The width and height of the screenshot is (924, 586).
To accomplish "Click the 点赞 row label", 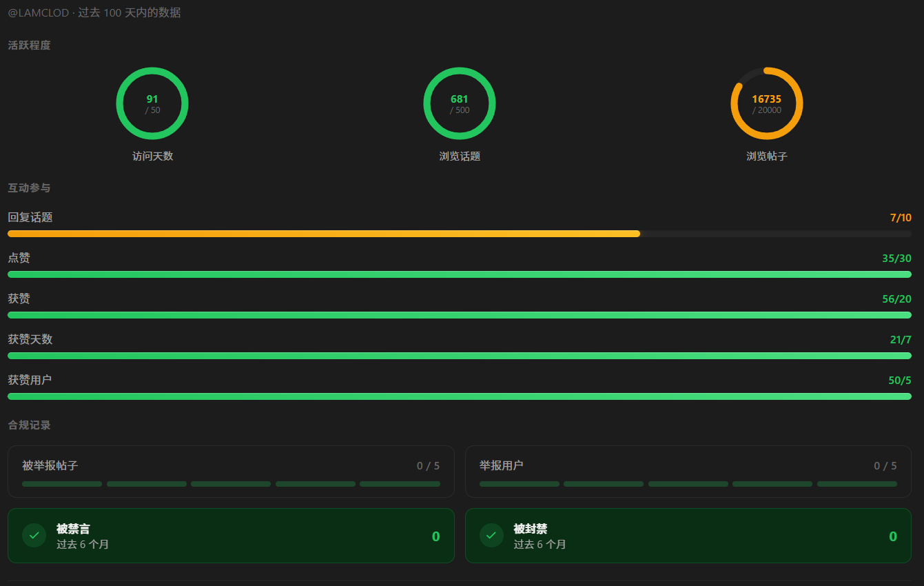I will click(x=19, y=258).
